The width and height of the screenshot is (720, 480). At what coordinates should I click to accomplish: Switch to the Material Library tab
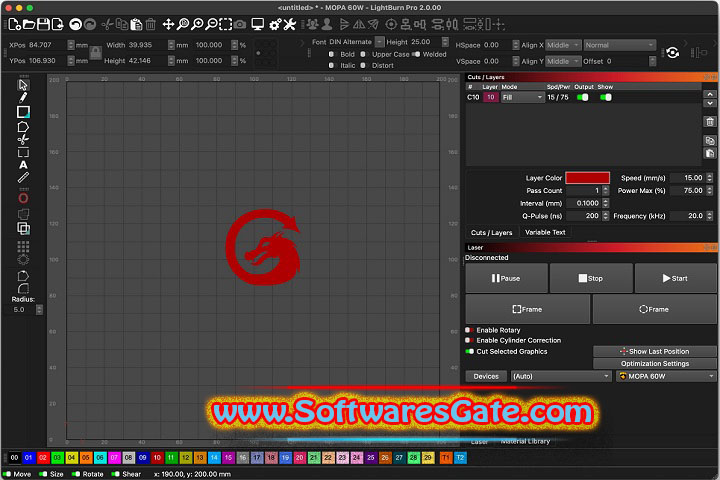tap(525, 441)
